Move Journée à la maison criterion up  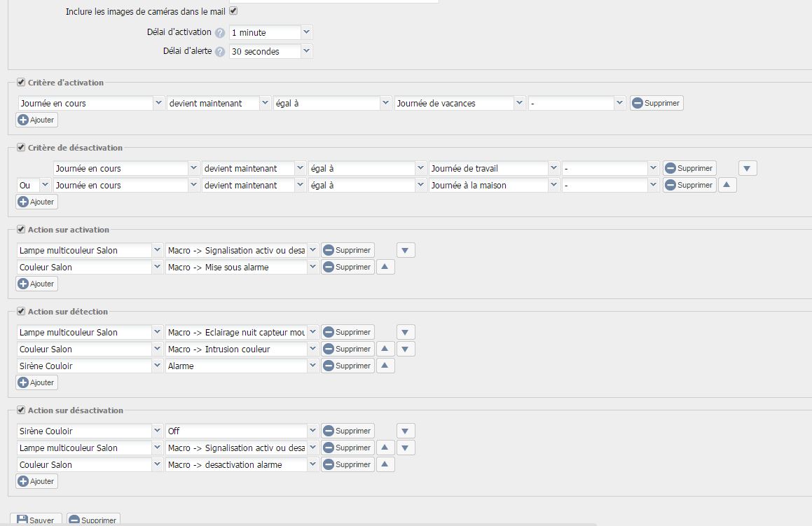point(727,185)
